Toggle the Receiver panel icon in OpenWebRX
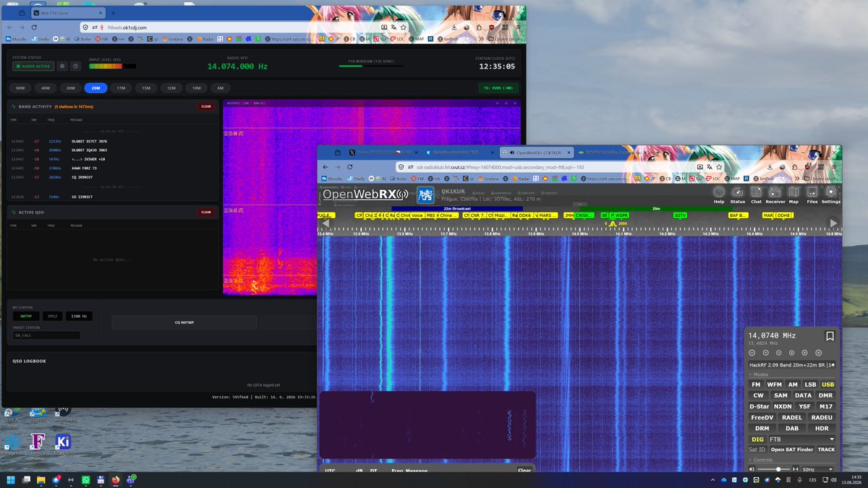This screenshot has height=488, width=868. (x=775, y=194)
